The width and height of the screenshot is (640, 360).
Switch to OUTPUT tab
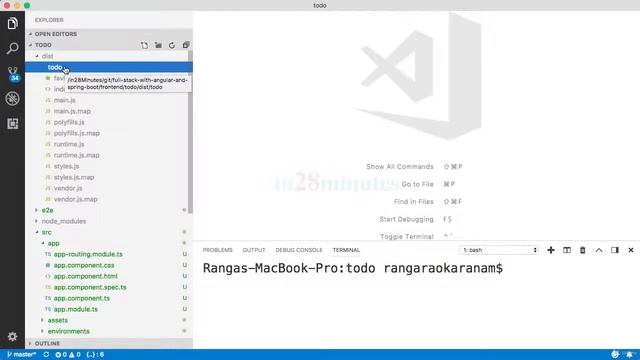pos(254,250)
